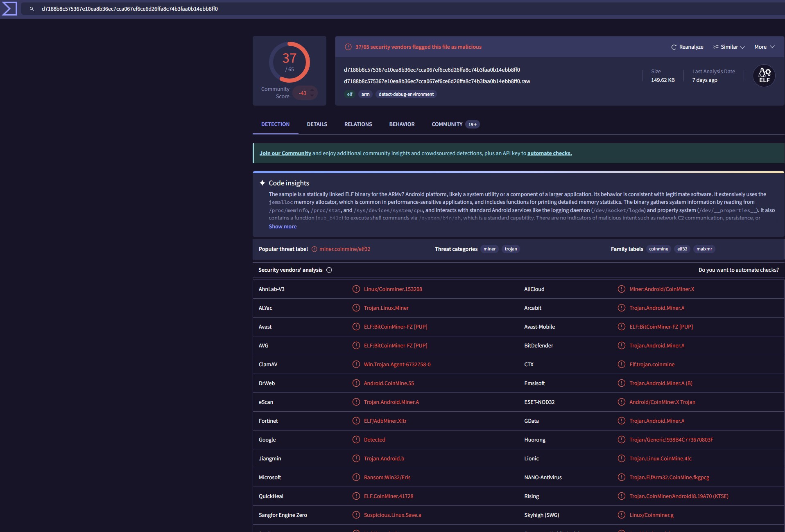Screen dimensions: 785x532
Task: Open the VirusTotal home logo
Action: pyautogui.click(x=9, y=9)
